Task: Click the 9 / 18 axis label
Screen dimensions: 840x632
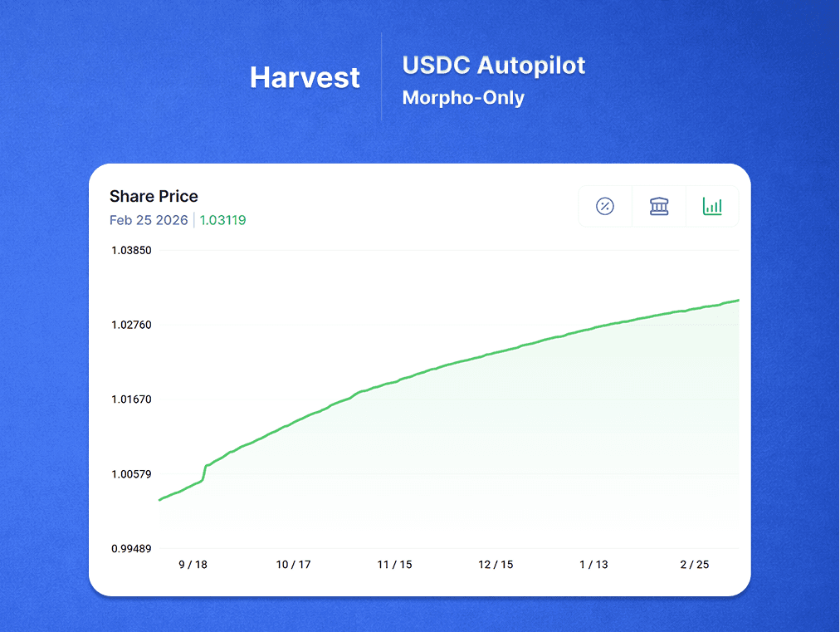Action: click(193, 564)
